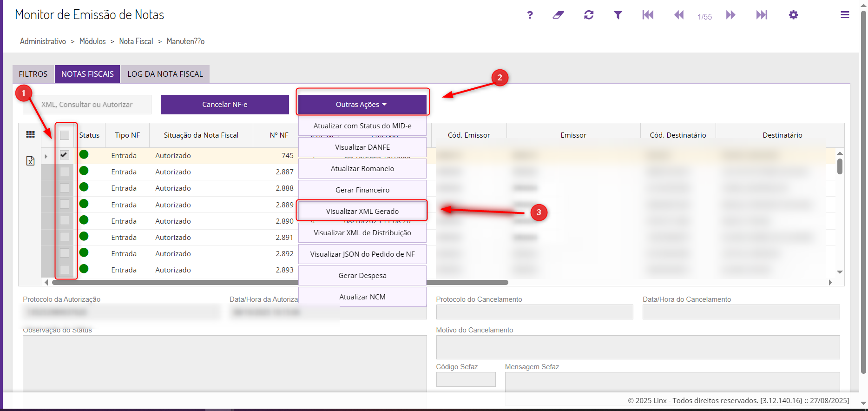Image resolution: width=868 pixels, height=411 pixels.
Task: Focus the Motivo do Cancelamento text area
Action: 638,347
